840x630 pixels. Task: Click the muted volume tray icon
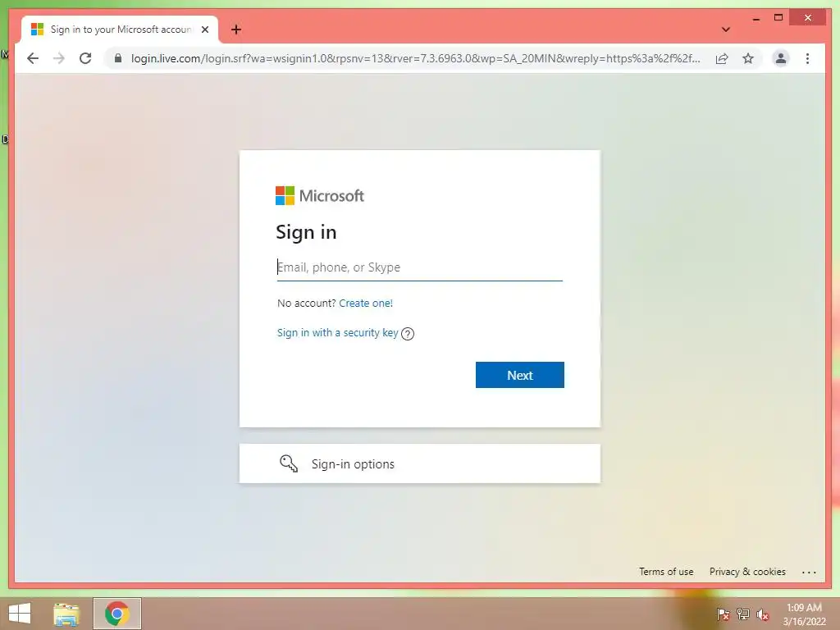pyautogui.click(x=762, y=614)
